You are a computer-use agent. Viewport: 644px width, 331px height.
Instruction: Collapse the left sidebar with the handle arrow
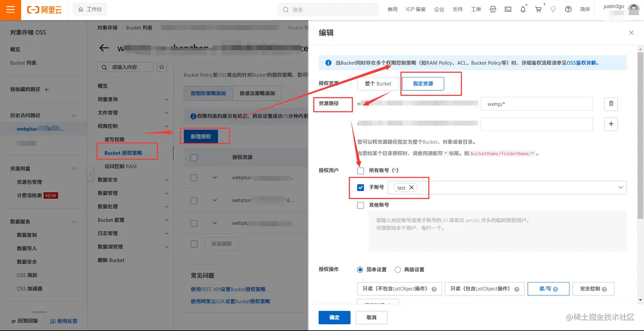point(90,174)
